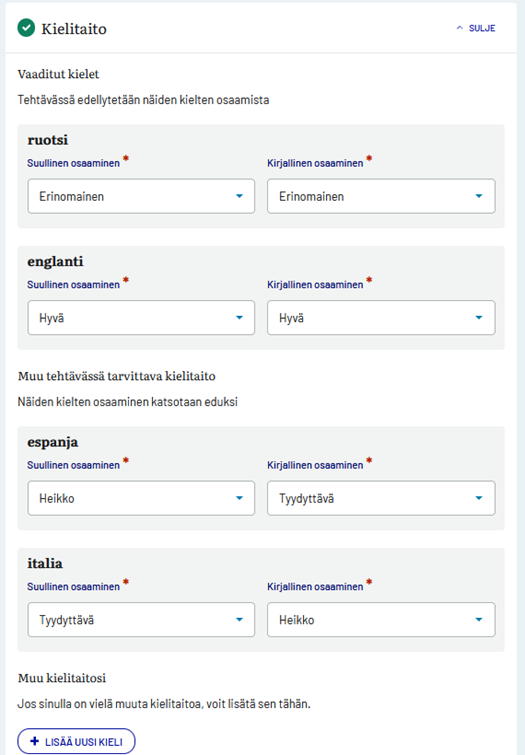The width and height of the screenshot is (525, 755).
Task: Open the englanti Kirjallinen dropdown showing Hyvä
Action: click(x=381, y=317)
